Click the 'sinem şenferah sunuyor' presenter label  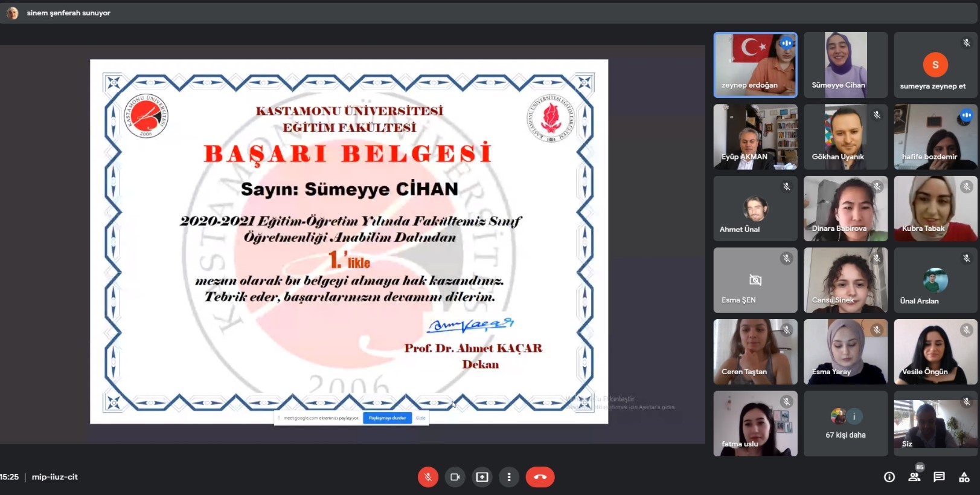click(68, 13)
